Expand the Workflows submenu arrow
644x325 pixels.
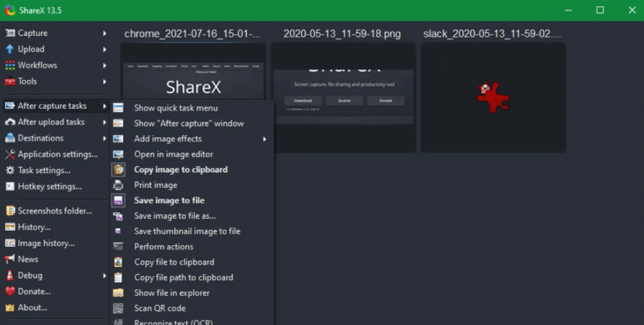pos(104,65)
